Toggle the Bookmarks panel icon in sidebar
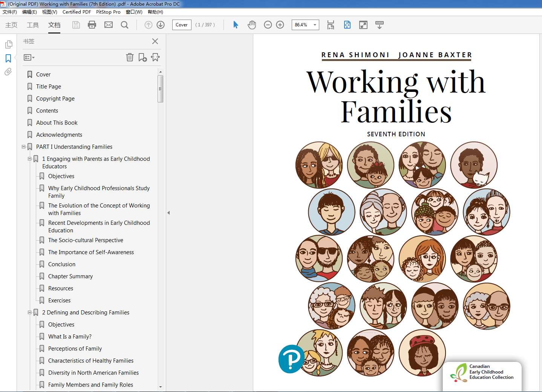 tap(8, 58)
